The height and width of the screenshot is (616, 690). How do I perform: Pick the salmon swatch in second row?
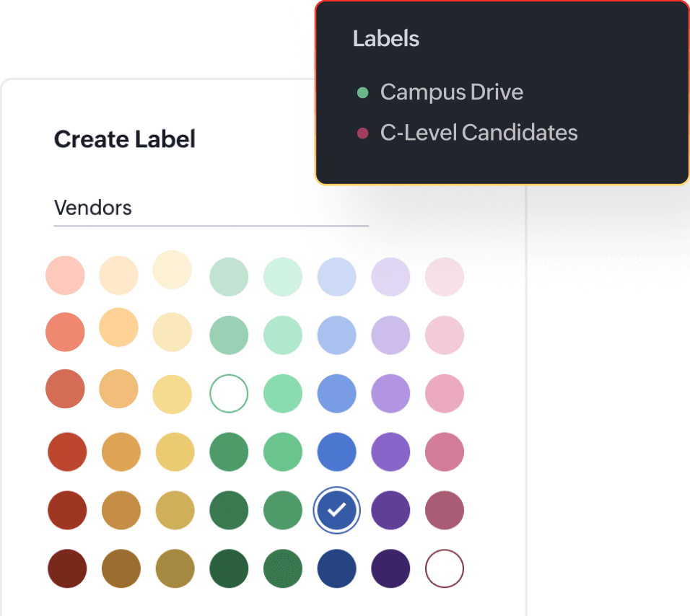65,333
